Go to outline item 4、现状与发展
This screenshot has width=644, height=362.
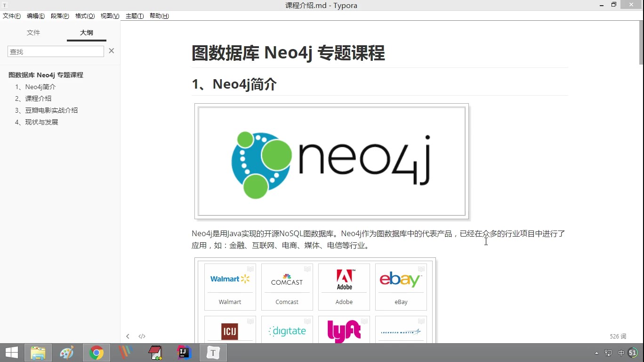(x=36, y=122)
